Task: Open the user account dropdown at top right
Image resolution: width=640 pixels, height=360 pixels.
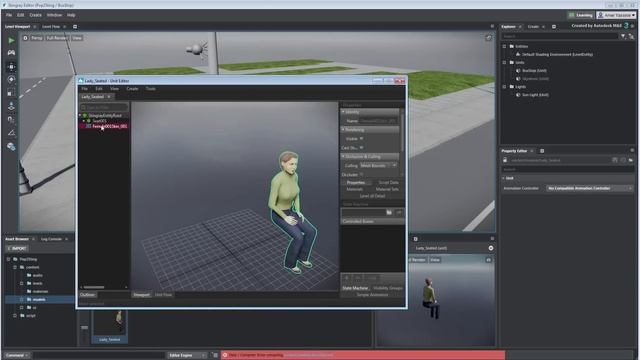Action: point(616,15)
